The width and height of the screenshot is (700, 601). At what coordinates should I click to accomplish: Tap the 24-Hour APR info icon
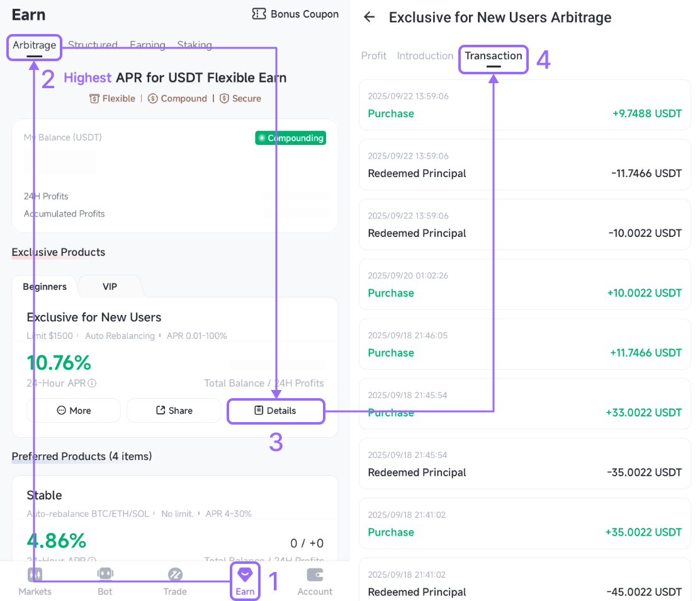click(92, 384)
